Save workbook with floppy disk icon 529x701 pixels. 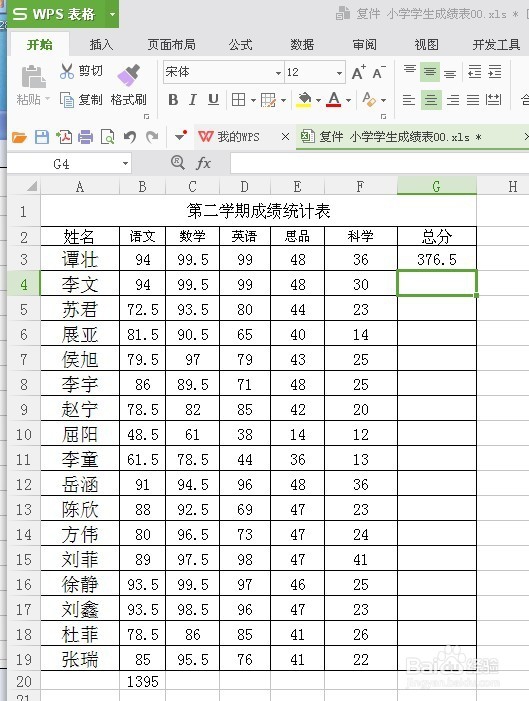[x=42, y=137]
